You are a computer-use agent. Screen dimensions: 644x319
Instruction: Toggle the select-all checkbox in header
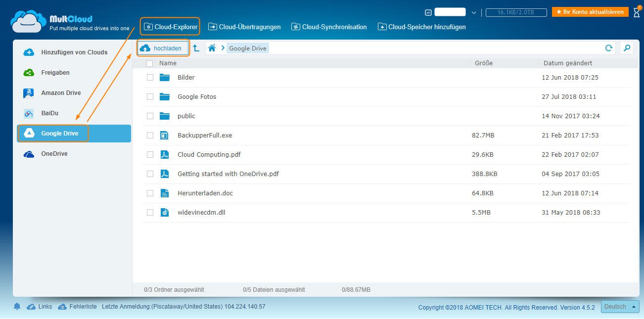point(150,63)
